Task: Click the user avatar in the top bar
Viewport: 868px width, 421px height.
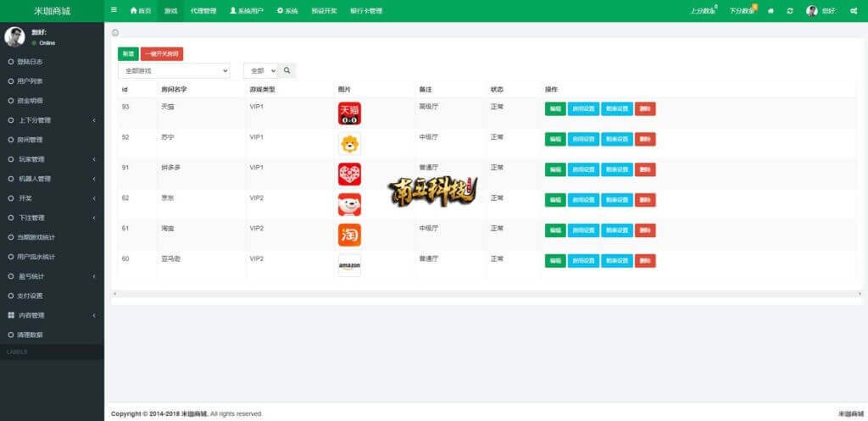Action: [811, 11]
